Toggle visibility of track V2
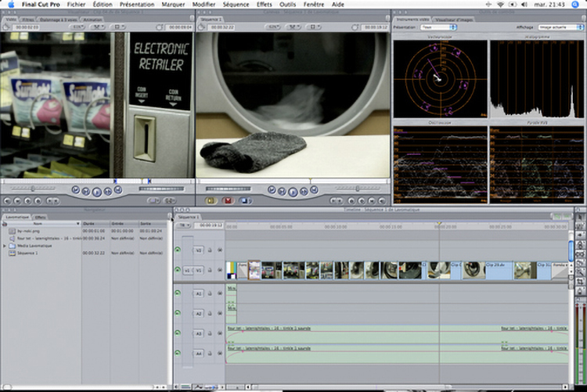 [178, 250]
